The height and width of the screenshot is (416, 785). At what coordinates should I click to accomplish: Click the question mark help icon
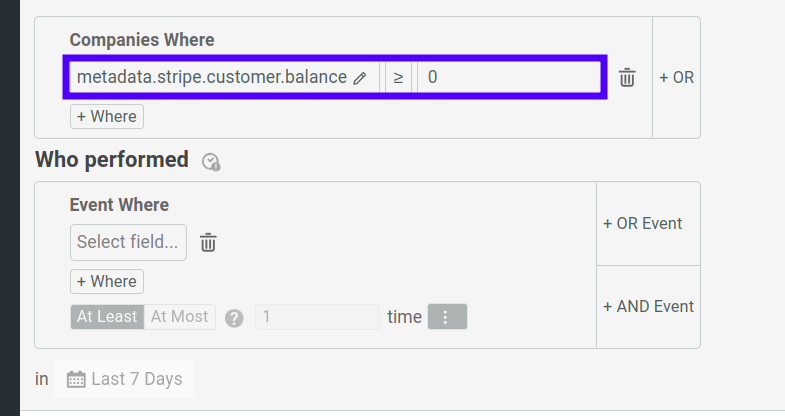point(234,318)
